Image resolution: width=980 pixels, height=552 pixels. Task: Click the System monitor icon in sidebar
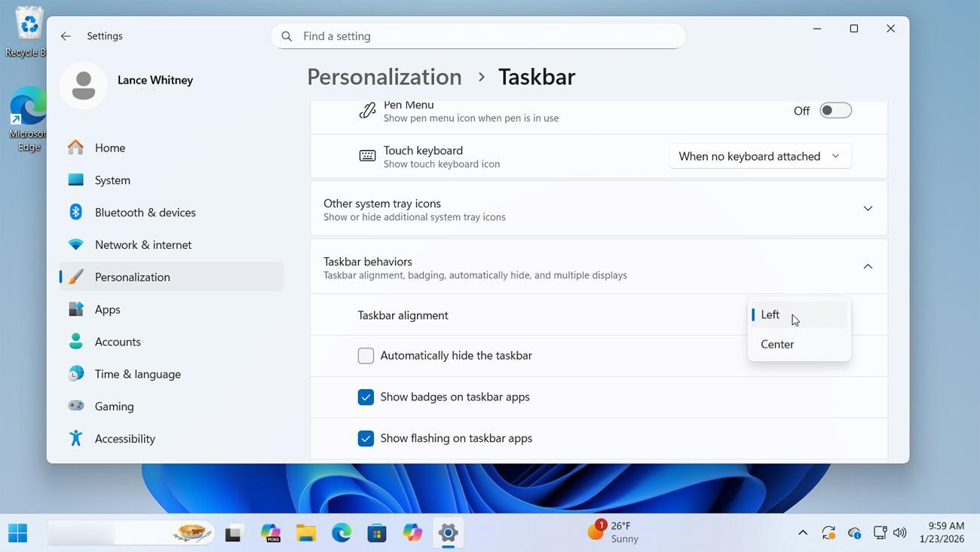(x=75, y=180)
